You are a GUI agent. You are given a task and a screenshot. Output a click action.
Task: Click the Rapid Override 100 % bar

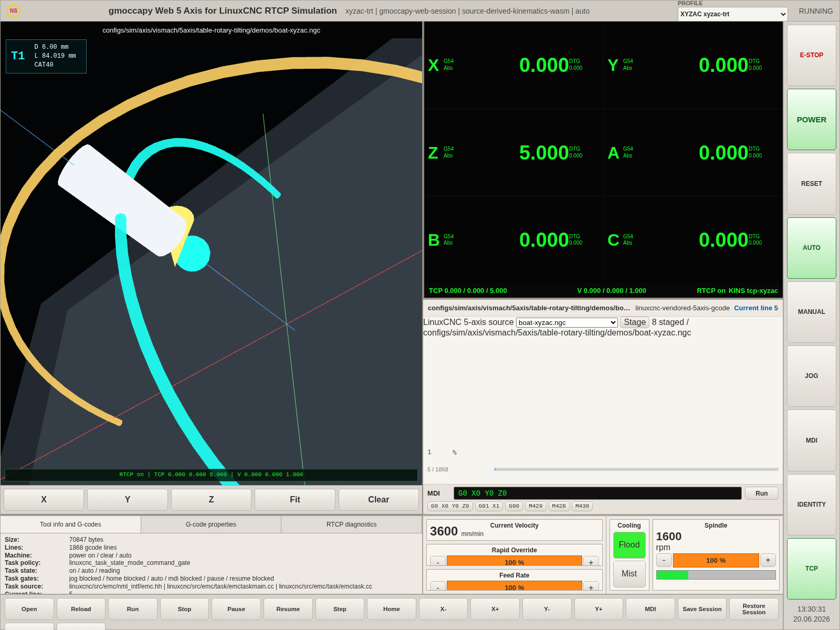(x=514, y=561)
